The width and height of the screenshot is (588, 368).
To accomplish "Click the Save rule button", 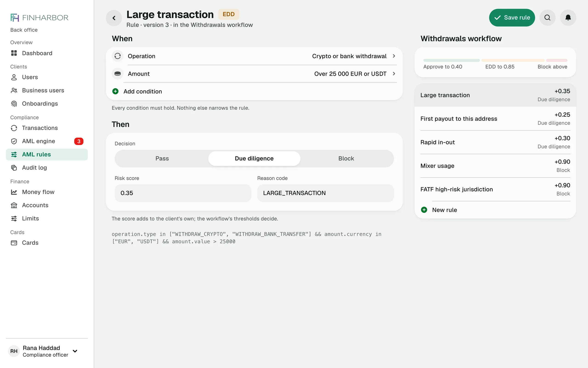I will tap(512, 17).
